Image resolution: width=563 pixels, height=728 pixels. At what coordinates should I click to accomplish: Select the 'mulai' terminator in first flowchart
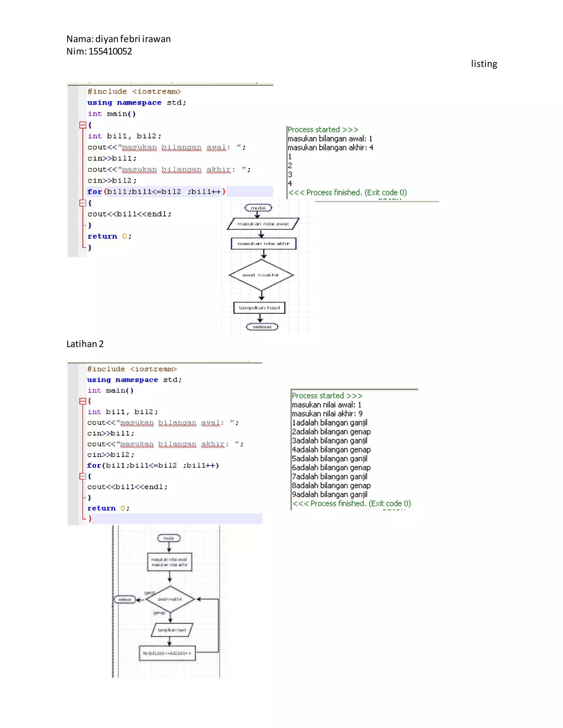coord(258,208)
